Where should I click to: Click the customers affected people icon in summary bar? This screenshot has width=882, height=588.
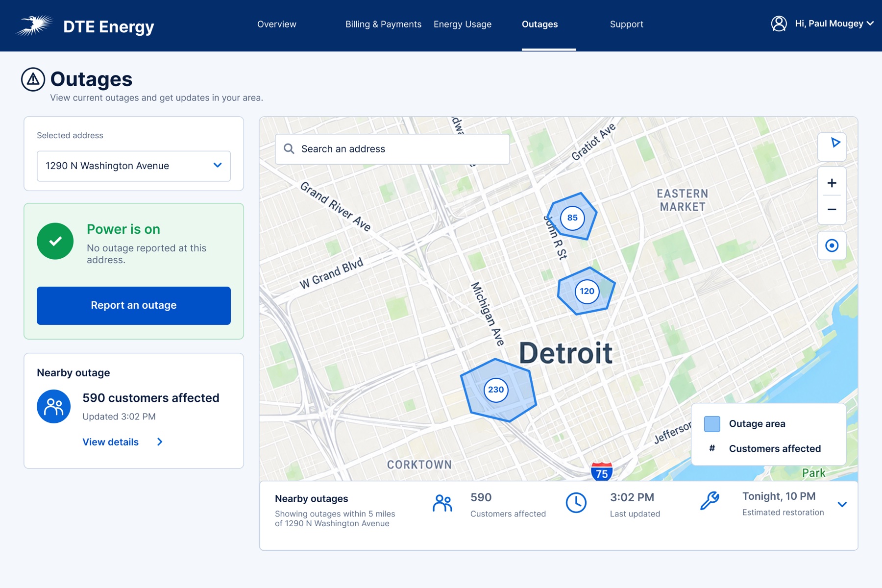pyautogui.click(x=442, y=503)
